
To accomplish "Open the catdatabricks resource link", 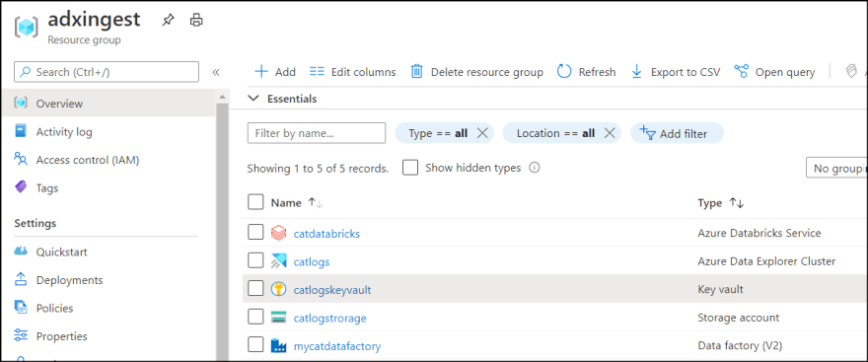I will coord(326,234).
